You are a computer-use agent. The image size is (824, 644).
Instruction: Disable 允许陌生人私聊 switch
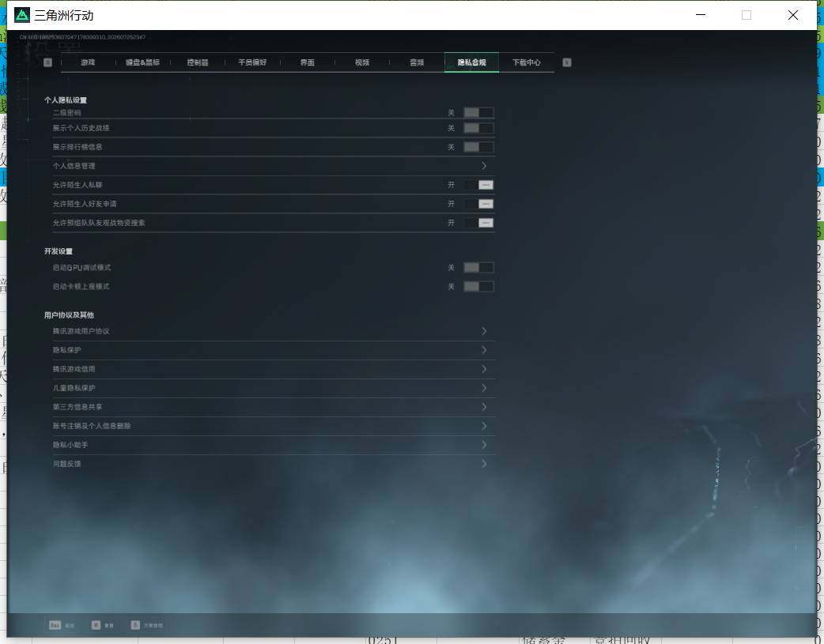(x=478, y=185)
